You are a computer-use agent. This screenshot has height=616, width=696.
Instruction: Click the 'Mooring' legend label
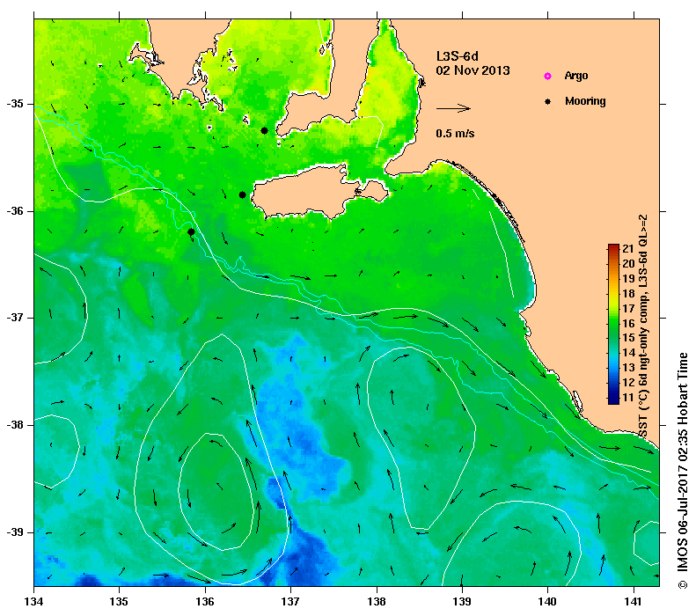pyautogui.click(x=585, y=101)
